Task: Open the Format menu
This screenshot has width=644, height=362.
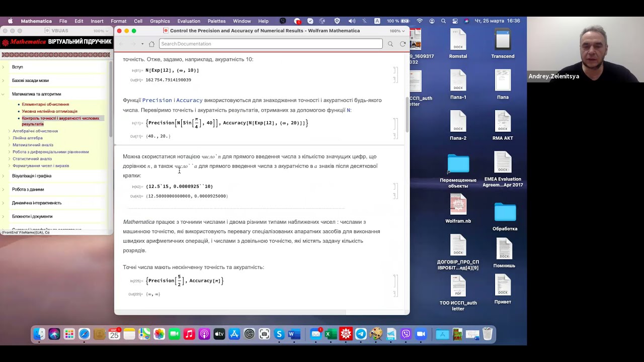Action: [119, 21]
